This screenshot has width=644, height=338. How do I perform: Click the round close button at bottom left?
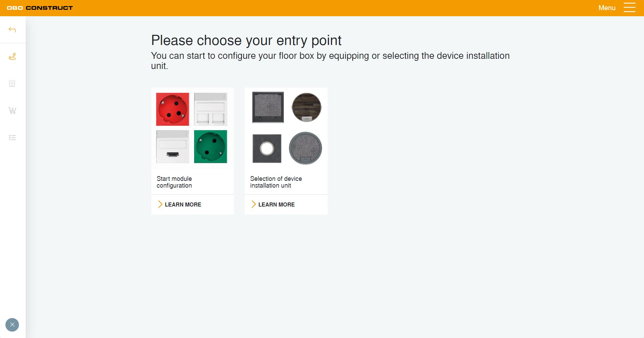coord(12,325)
